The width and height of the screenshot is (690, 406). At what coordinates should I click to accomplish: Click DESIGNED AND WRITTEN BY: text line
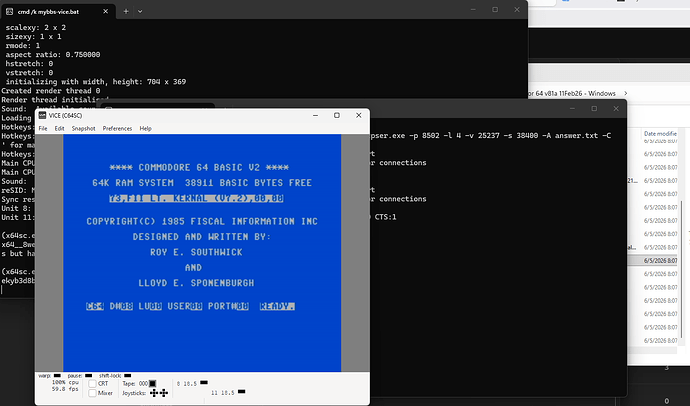click(x=202, y=237)
